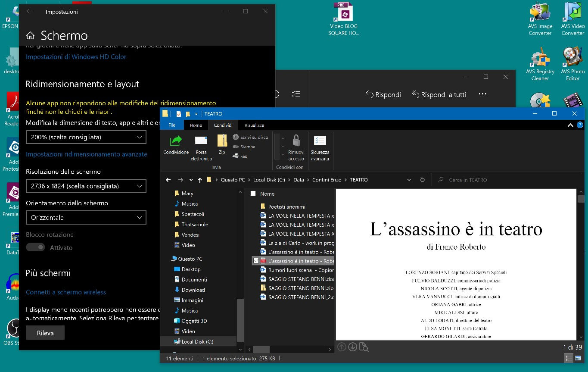588x372 pixels.
Task: Open the 200% scaling dropdown
Action: [x=86, y=137]
